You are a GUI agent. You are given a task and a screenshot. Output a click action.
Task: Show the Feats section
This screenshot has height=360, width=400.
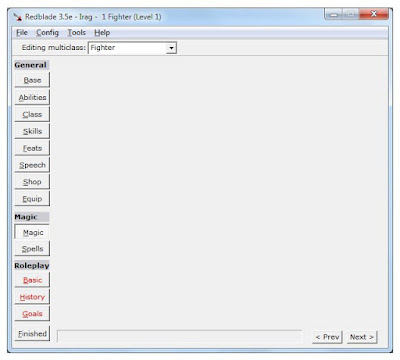pyautogui.click(x=32, y=148)
